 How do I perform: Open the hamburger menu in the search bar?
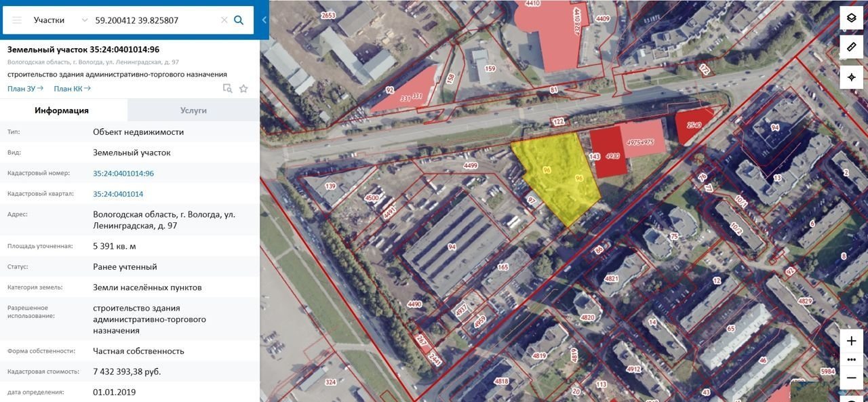[x=17, y=20]
